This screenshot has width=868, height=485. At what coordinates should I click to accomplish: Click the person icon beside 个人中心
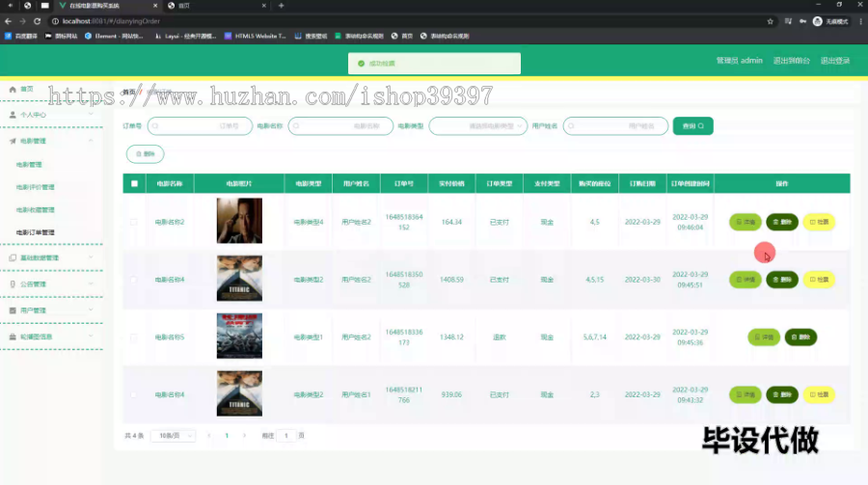(13, 115)
